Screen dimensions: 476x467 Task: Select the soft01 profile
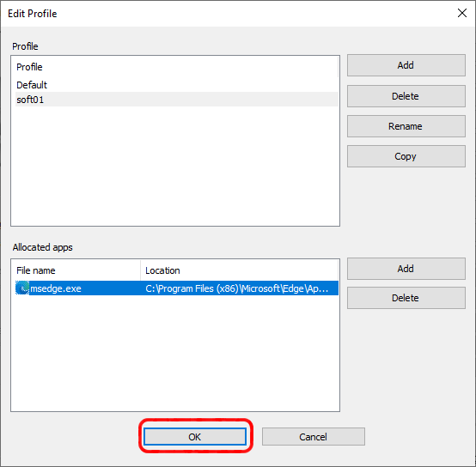click(x=177, y=100)
